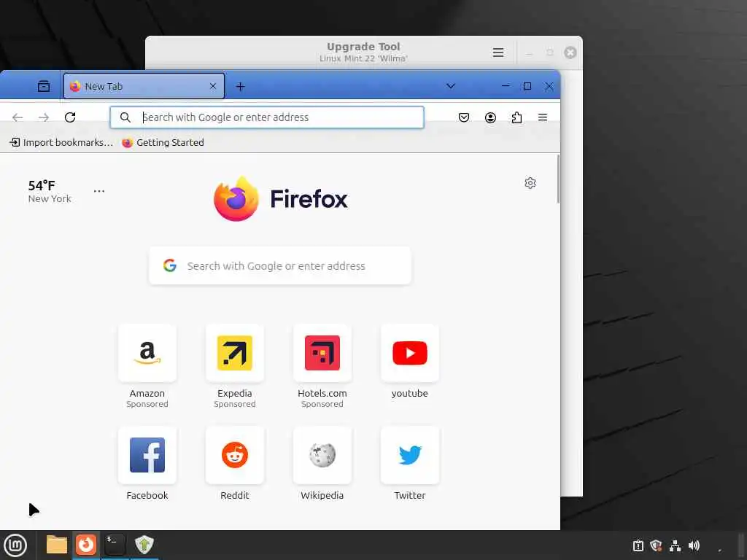Viewport: 747px width, 560px height.
Task: Open the Linux Mint start menu
Action: (x=15, y=545)
